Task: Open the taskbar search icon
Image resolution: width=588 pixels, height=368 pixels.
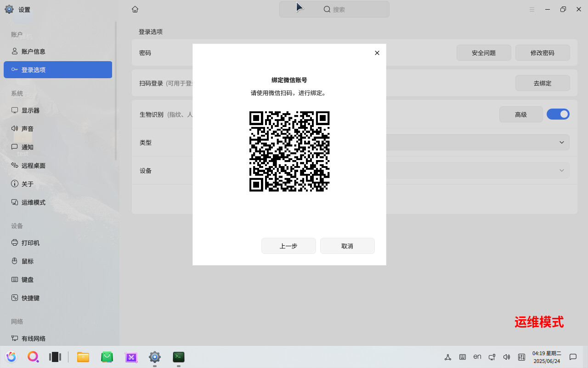Action: [x=33, y=357]
